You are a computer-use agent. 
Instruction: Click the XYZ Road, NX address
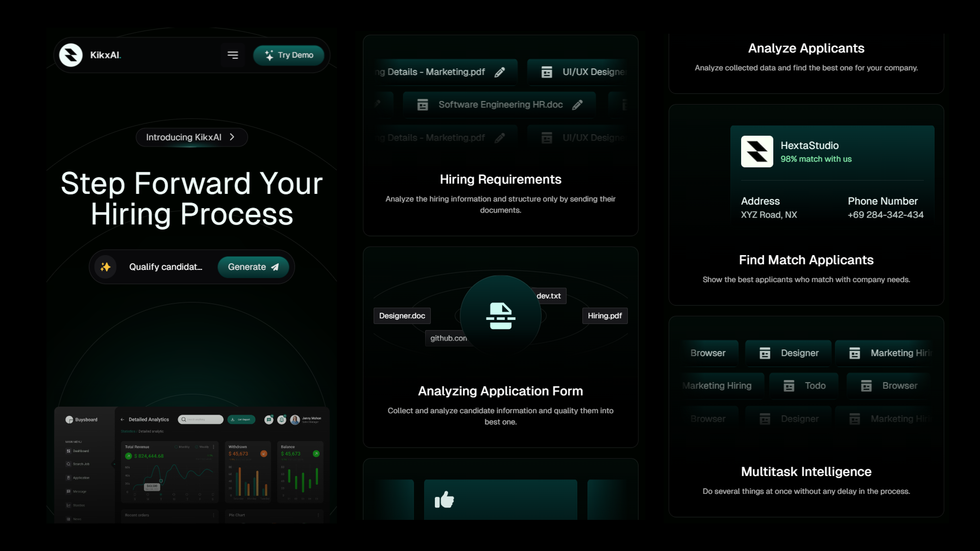[769, 215]
